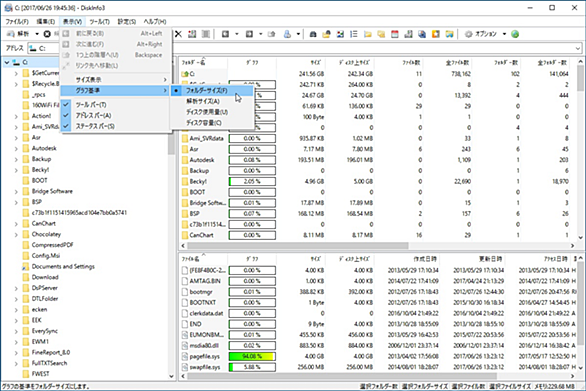
Task: Sort files by 作成日時 column header
Action: coord(407,259)
